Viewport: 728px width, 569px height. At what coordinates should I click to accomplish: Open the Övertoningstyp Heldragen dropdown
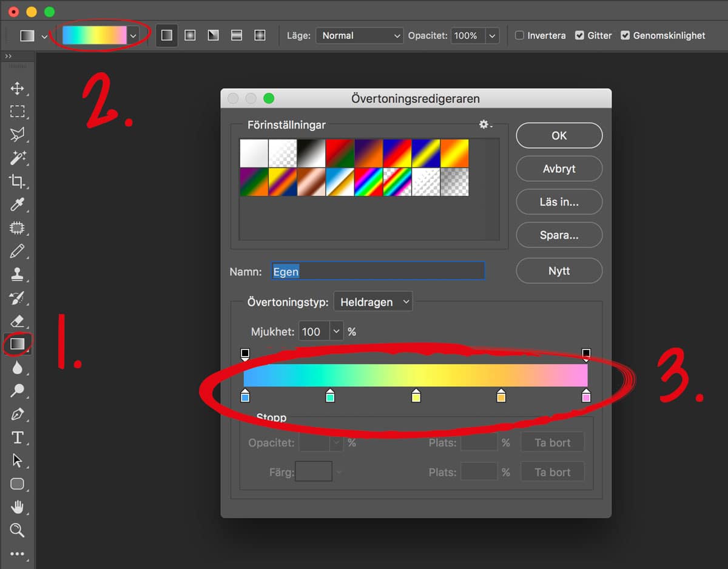(x=373, y=301)
